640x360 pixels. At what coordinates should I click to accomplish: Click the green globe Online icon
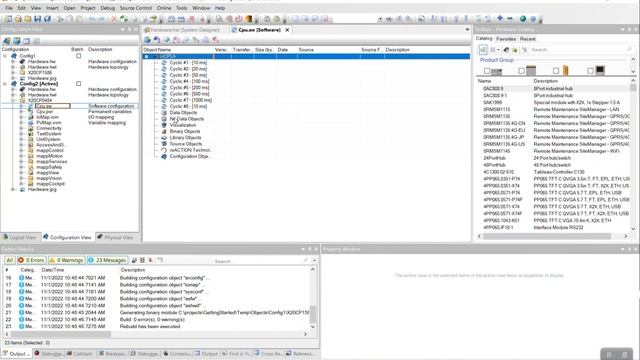[x=523, y=19]
